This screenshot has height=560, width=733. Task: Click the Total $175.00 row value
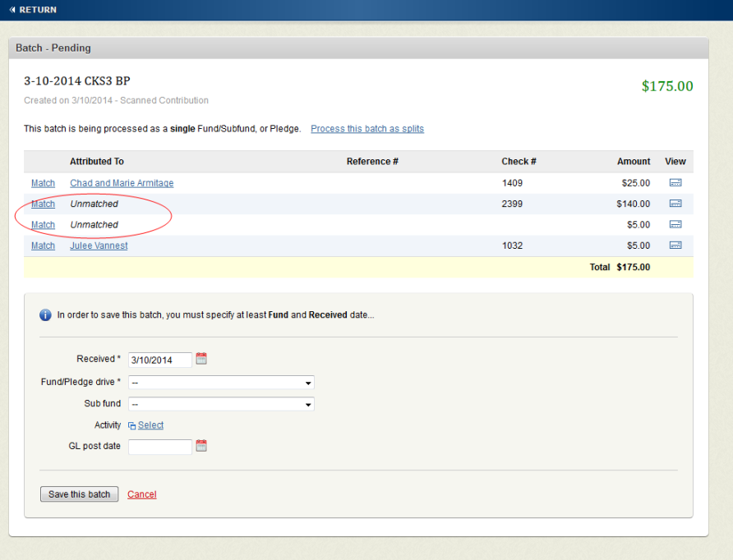(x=634, y=267)
